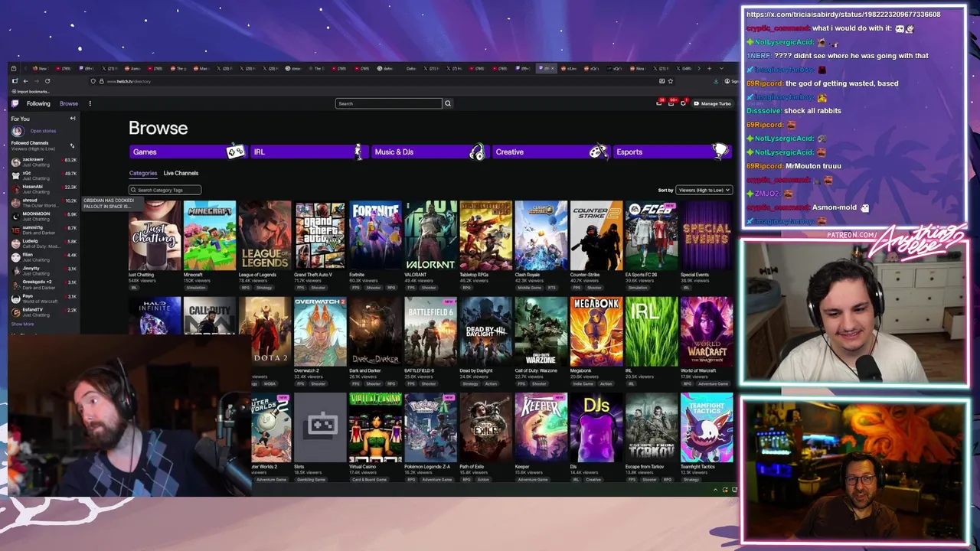
Task: Switch to the Live Channels tab
Action: (181, 173)
